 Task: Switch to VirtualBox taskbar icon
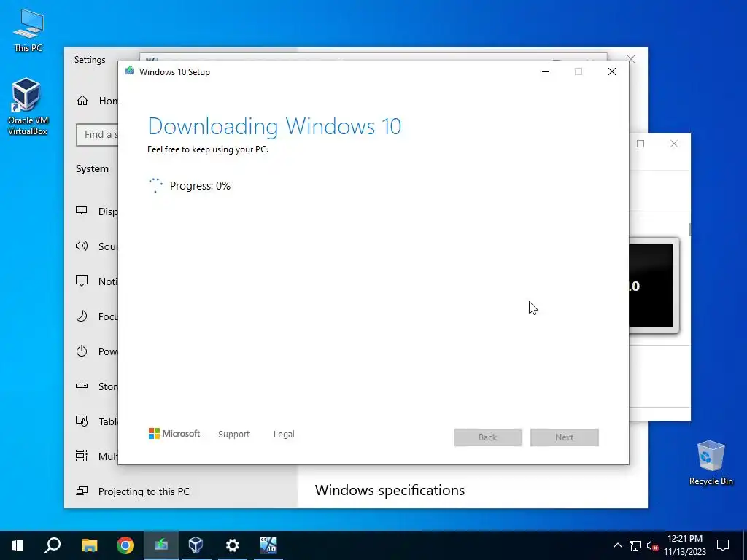(196, 545)
